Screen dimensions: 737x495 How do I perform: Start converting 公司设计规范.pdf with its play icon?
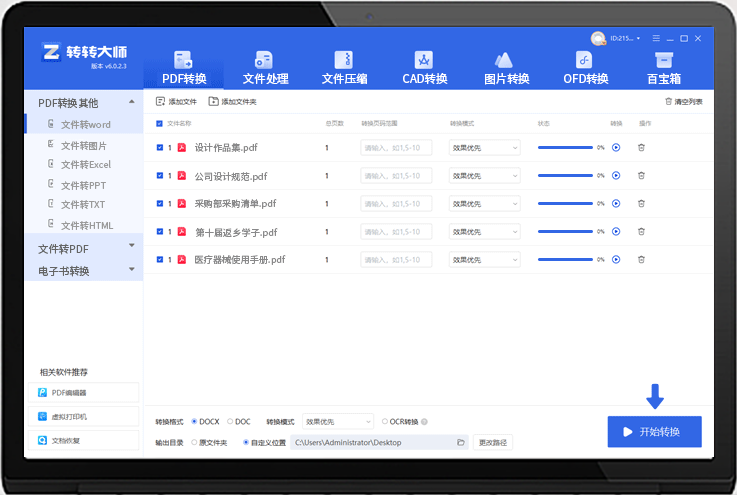point(616,176)
